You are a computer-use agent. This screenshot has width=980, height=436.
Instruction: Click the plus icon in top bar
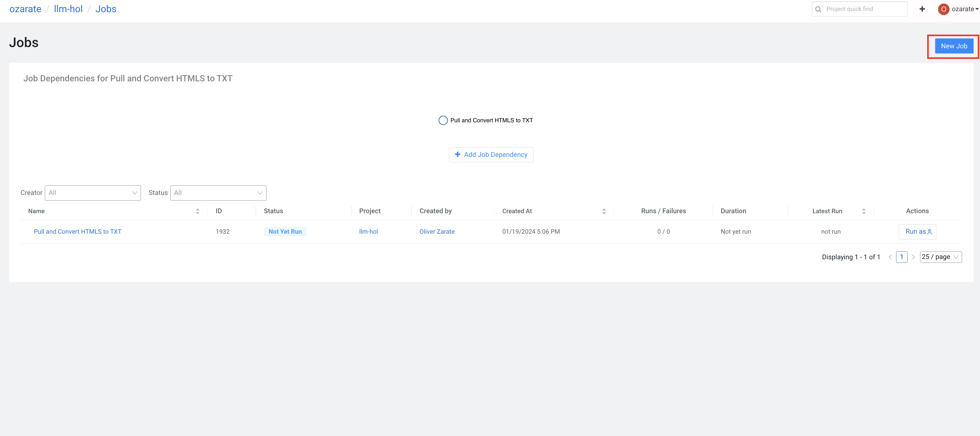[x=922, y=9]
